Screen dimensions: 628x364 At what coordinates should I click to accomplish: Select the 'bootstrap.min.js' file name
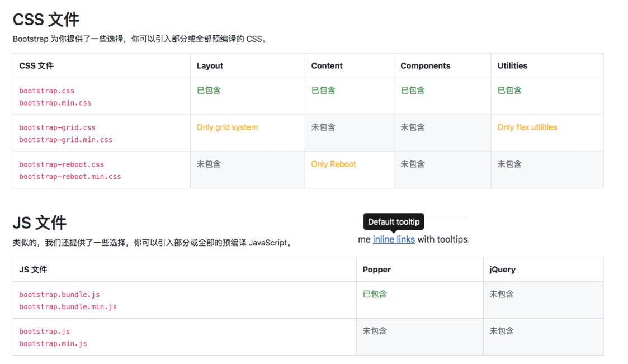pyautogui.click(x=53, y=343)
